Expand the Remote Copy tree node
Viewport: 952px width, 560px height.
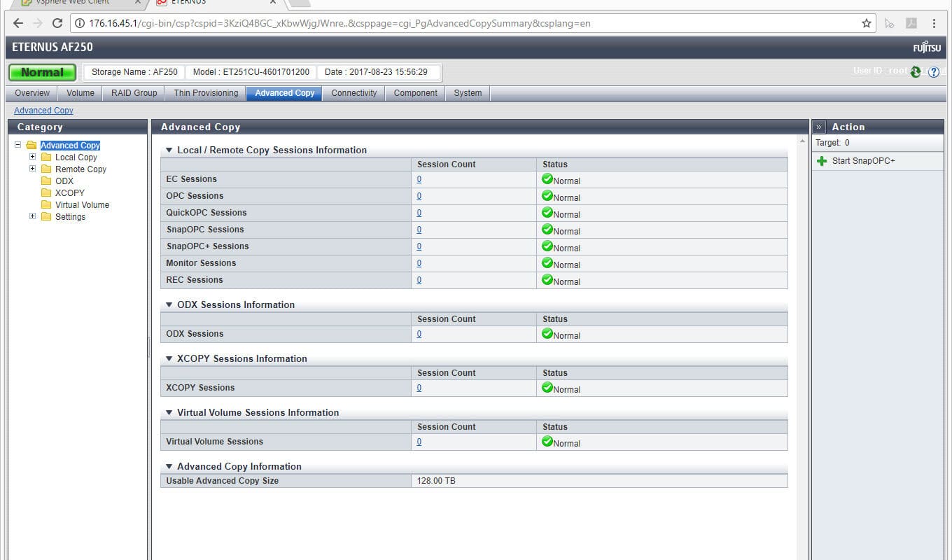[32, 169]
